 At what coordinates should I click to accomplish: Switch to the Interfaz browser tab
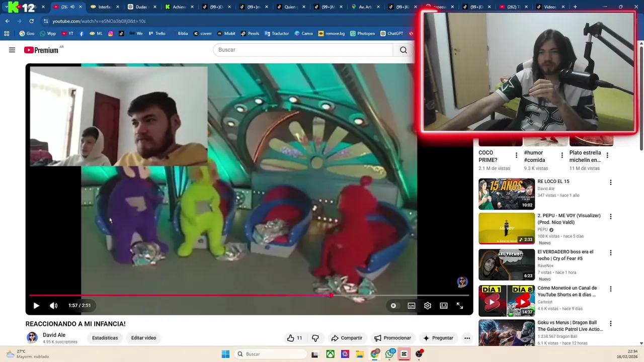click(x=105, y=7)
